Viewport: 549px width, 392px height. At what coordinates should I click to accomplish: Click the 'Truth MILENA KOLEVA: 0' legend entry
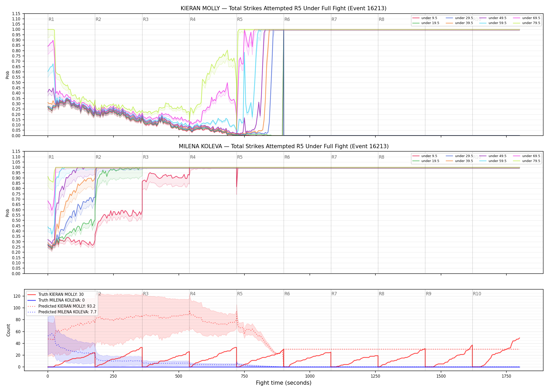tap(56, 300)
